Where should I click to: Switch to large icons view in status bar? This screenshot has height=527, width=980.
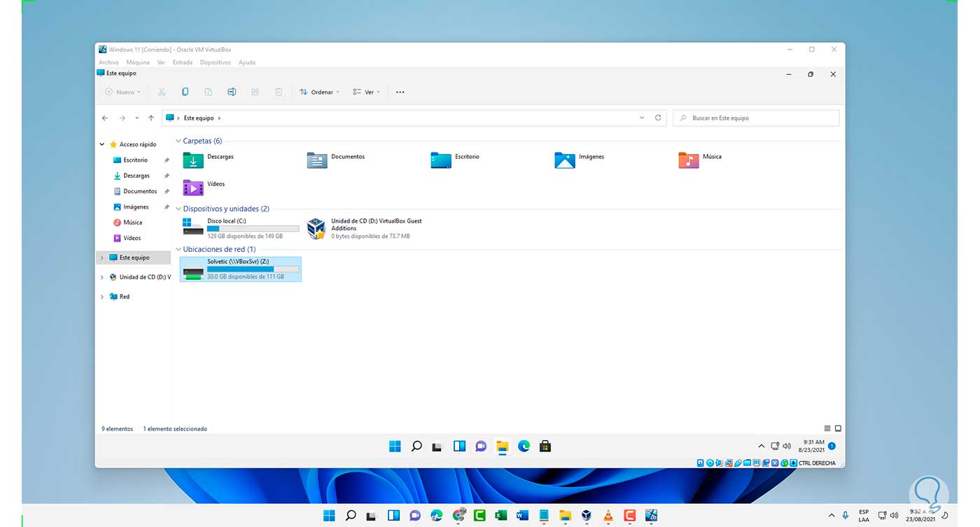(x=838, y=428)
